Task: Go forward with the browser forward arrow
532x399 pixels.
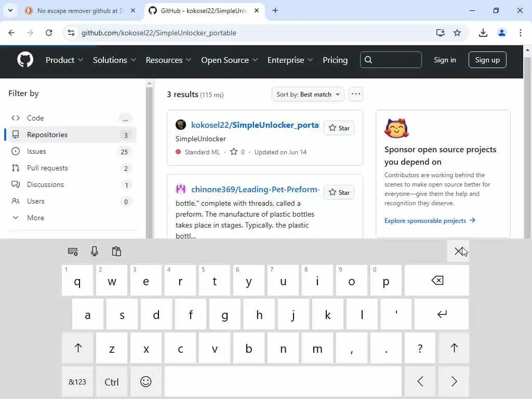Action: [30, 33]
